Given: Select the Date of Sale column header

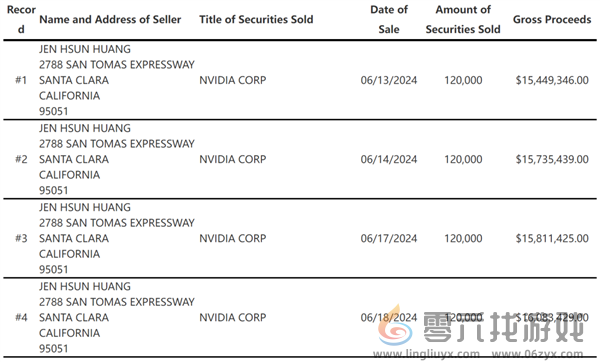Looking at the screenshot, I should (389, 19).
